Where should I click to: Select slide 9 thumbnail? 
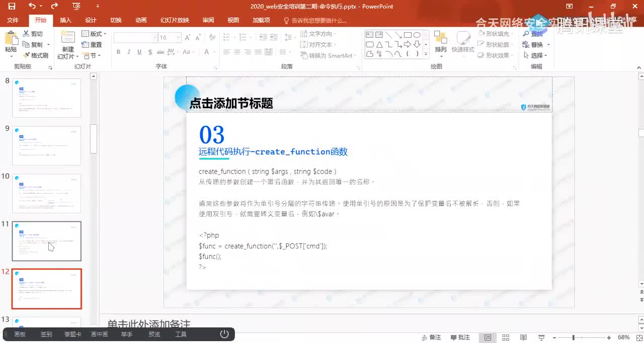[46, 145]
